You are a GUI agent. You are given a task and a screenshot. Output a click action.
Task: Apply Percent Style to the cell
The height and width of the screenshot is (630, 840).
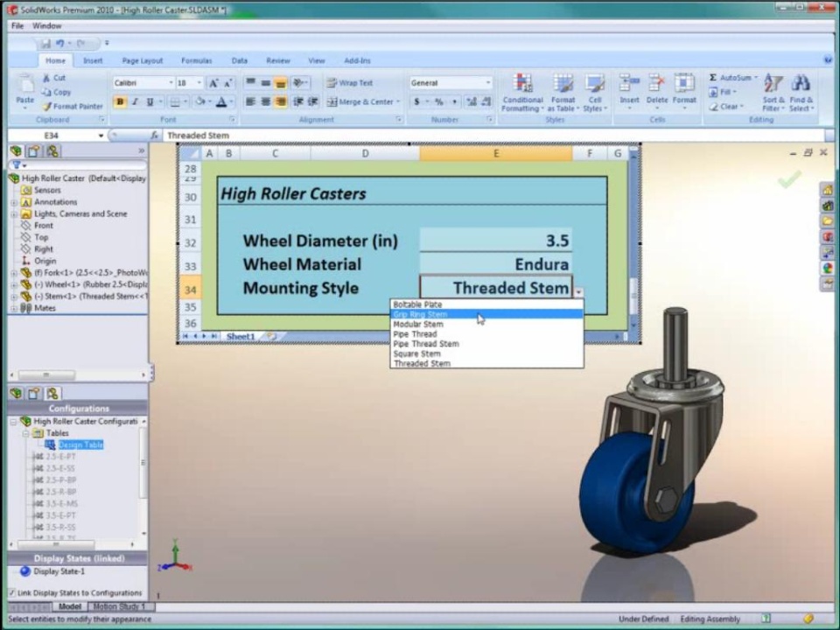pos(438,101)
